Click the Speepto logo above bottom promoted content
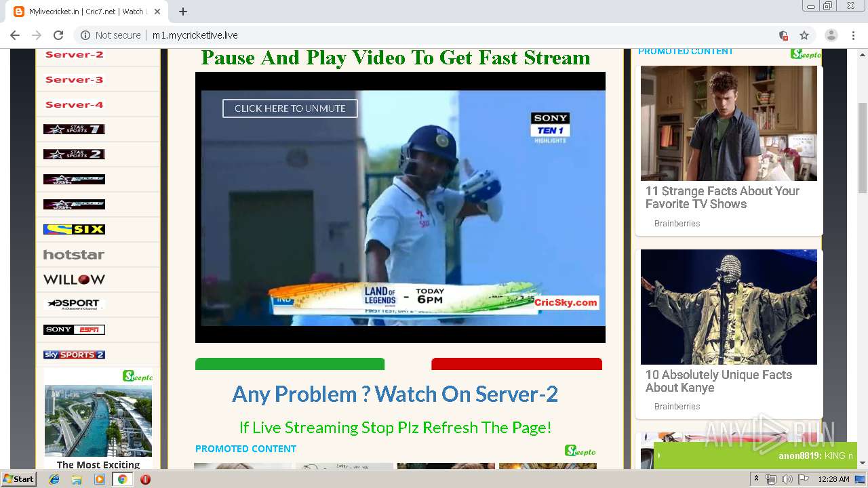Screen dimensions: 868x488 point(580,450)
